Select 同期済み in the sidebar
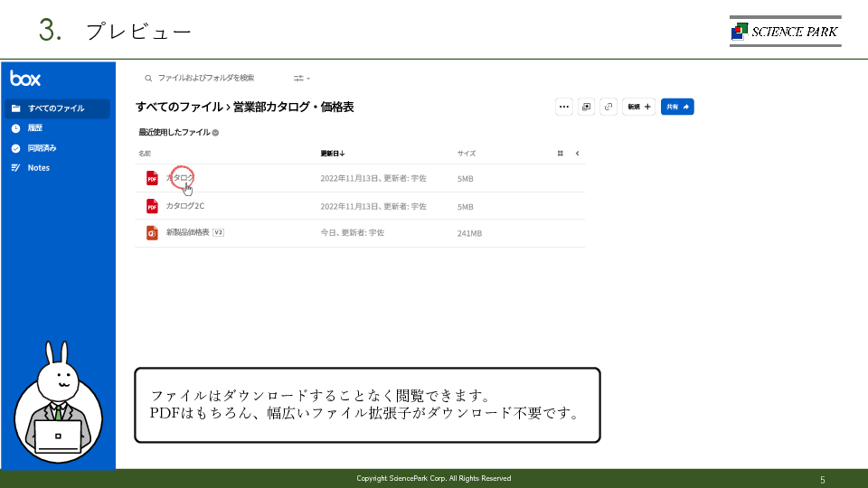The image size is (868, 488). pos(42,148)
